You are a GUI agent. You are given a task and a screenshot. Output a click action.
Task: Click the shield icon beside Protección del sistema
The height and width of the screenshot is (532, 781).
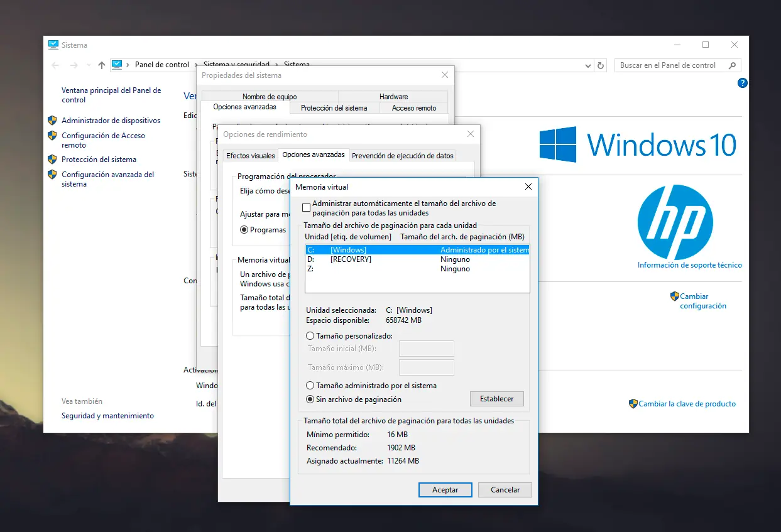52,160
